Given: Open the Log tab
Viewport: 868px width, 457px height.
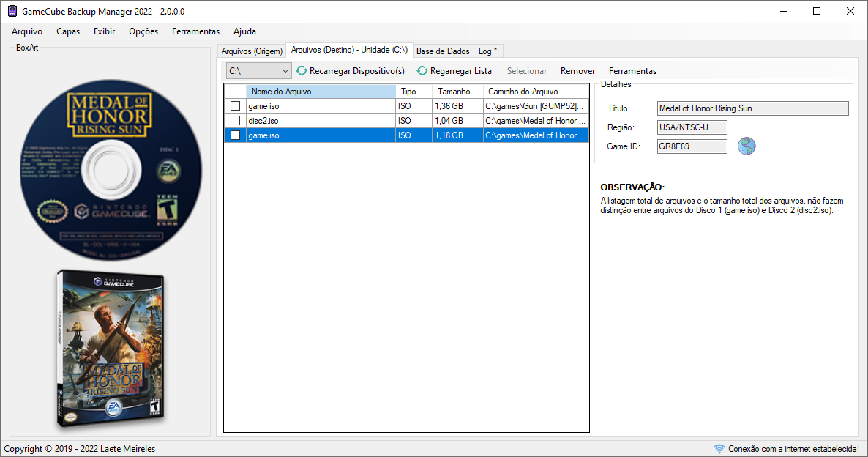Looking at the screenshot, I should click(487, 51).
